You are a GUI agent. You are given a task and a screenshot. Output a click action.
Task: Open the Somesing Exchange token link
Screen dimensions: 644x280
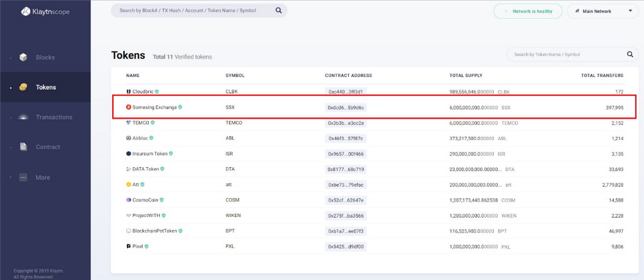[155, 107]
